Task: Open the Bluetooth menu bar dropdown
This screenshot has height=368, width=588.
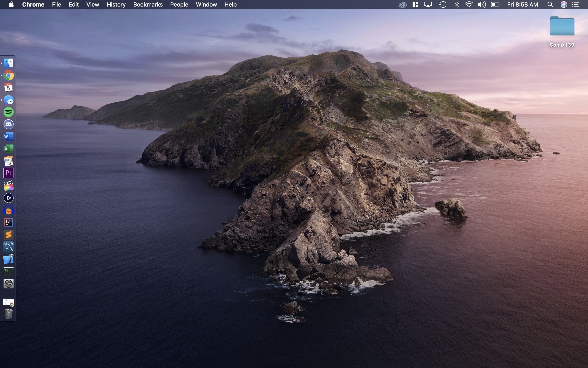Action: [457, 5]
